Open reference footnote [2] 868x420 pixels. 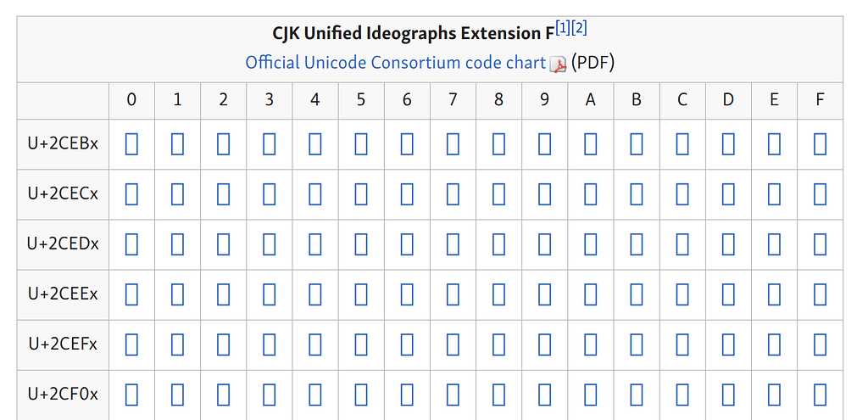[580, 29]
